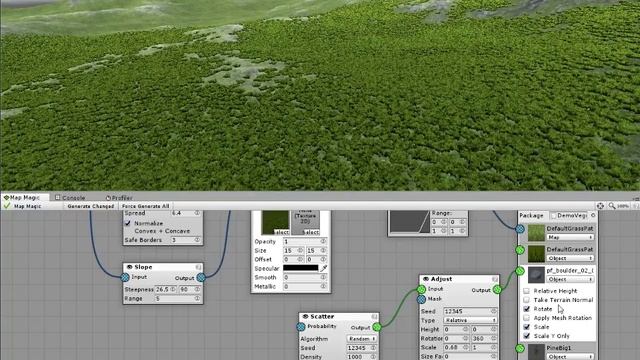Image resolution: width=640 pixels, height=360 pixels.
Task: Enable Take Terrain Normal checkbox
Action: point(527,300)
